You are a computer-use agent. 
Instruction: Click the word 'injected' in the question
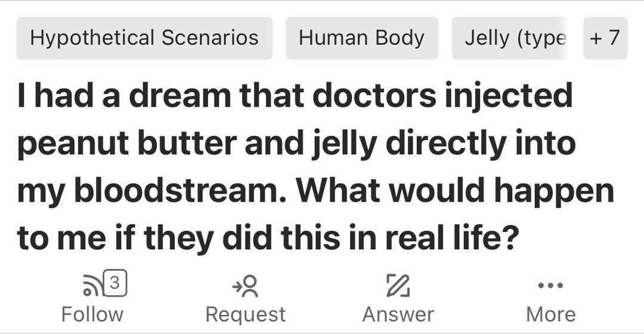[509, 97]
